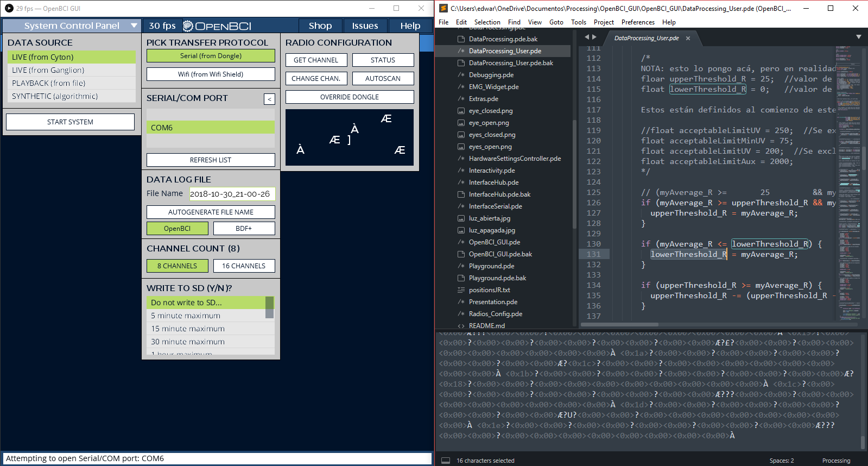Click the OVERRIDE DONGLE button
The height and width of the screenshot is (466, 868).
(350, 97)
